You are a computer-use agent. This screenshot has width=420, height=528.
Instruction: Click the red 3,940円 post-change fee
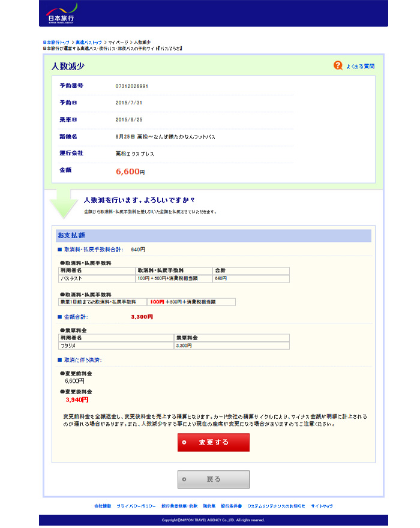pyautogui.click(x=77, y=400)
